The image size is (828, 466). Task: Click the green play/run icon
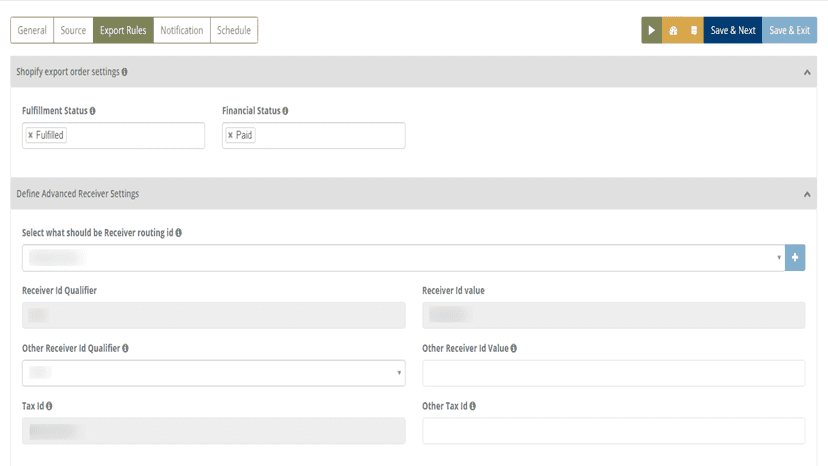tap(652, 30)
